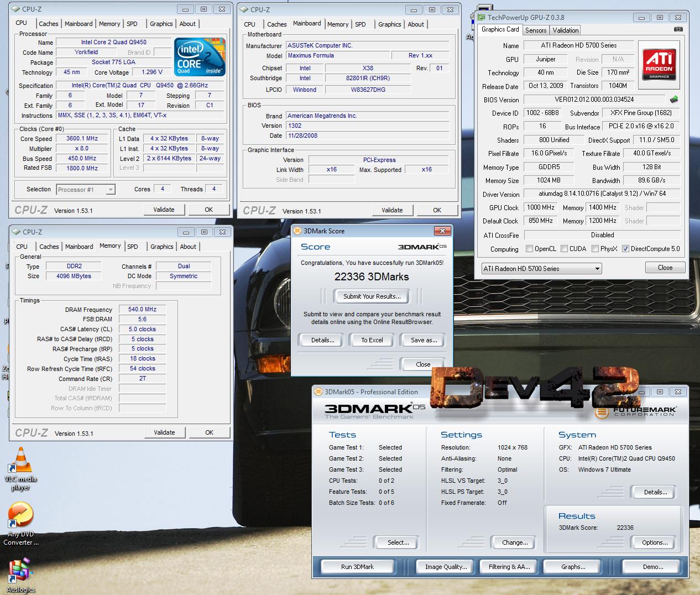
Task: Switch to the Sensors tab in GPU-Z
Action: tap(536, 30)
